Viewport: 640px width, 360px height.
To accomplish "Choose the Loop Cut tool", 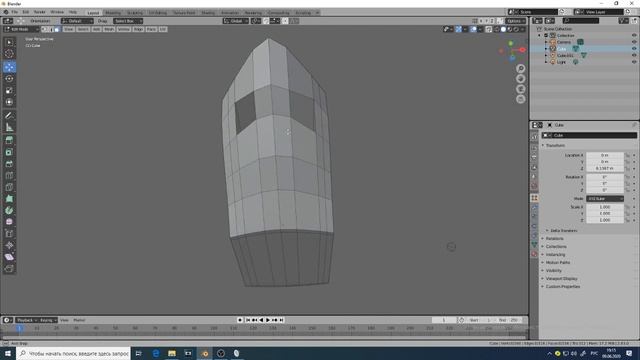I will [9, 176].
